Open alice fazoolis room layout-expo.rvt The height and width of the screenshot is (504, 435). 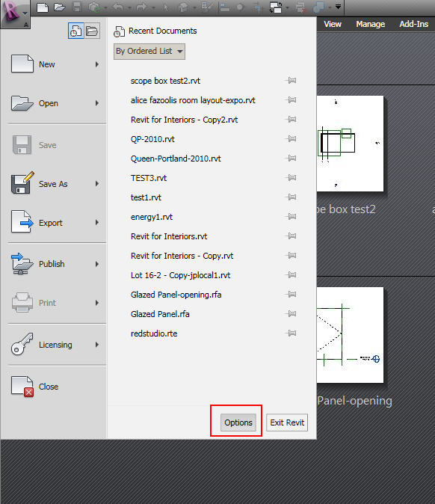coord(193,100)
